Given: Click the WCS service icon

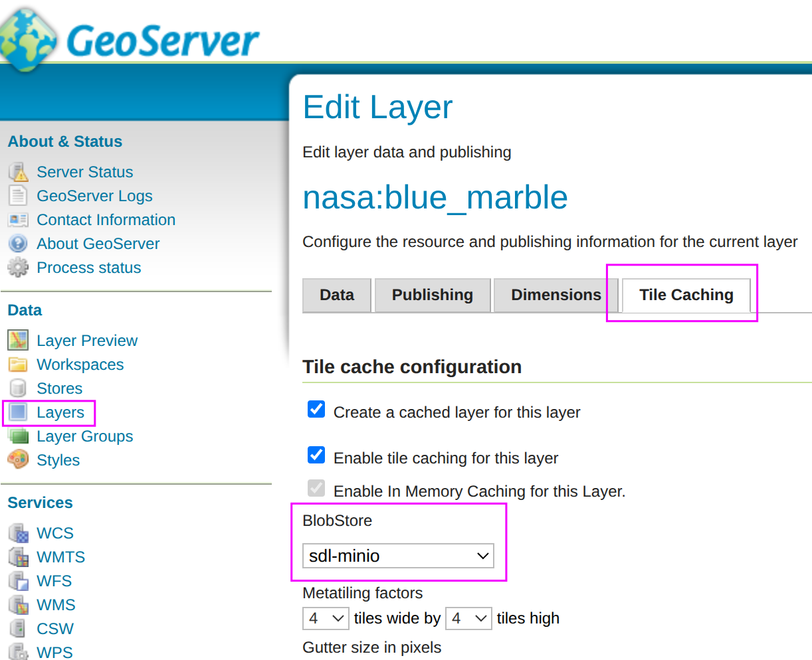Looking at the screenshot, I should (x=18, y=533).
